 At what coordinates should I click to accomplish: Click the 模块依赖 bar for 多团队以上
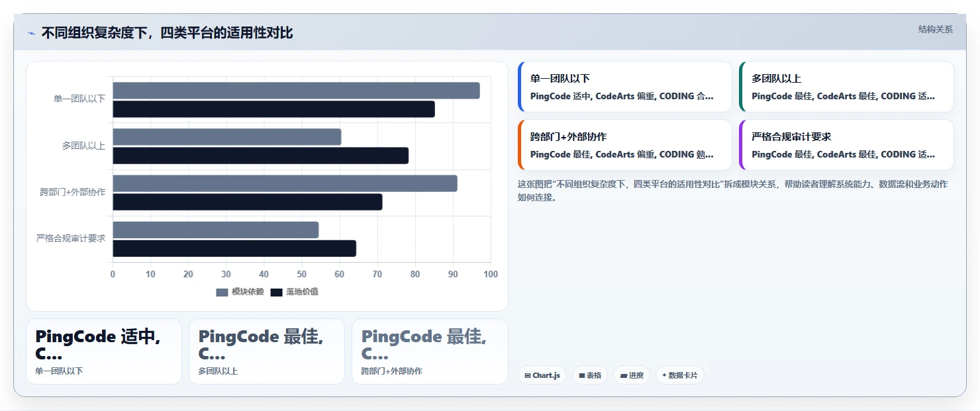tap(227, 137)
